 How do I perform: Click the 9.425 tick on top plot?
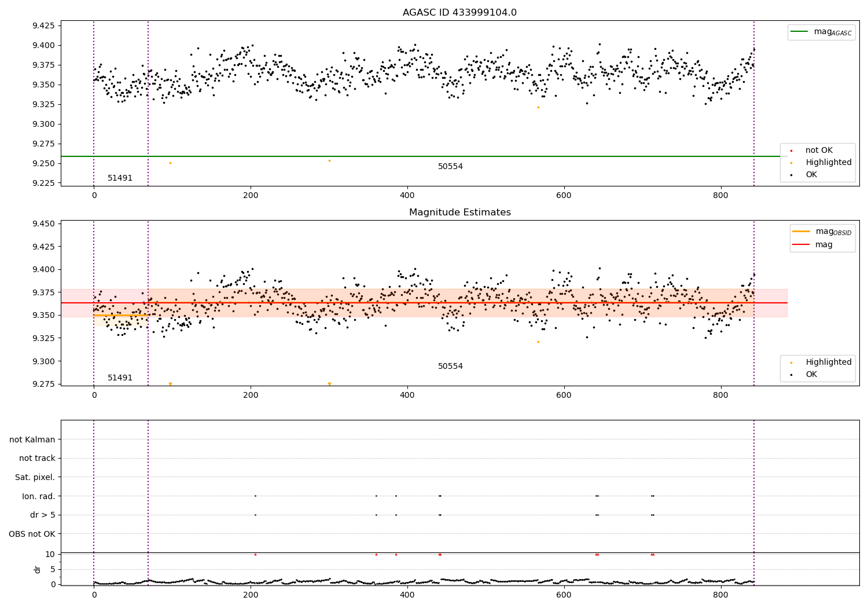click(x=43, y=25)
